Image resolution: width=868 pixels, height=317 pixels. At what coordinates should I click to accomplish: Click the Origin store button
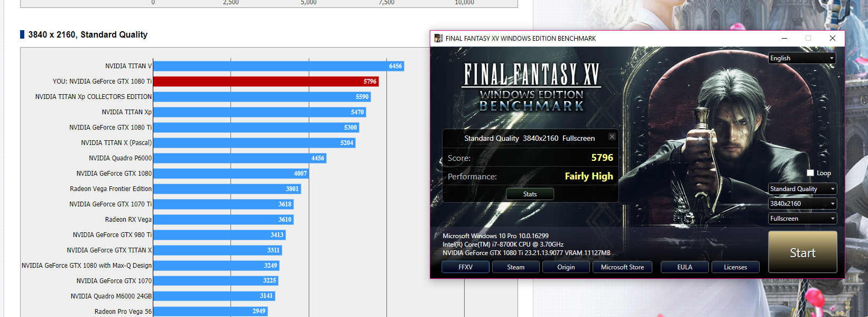pos(566,267)
